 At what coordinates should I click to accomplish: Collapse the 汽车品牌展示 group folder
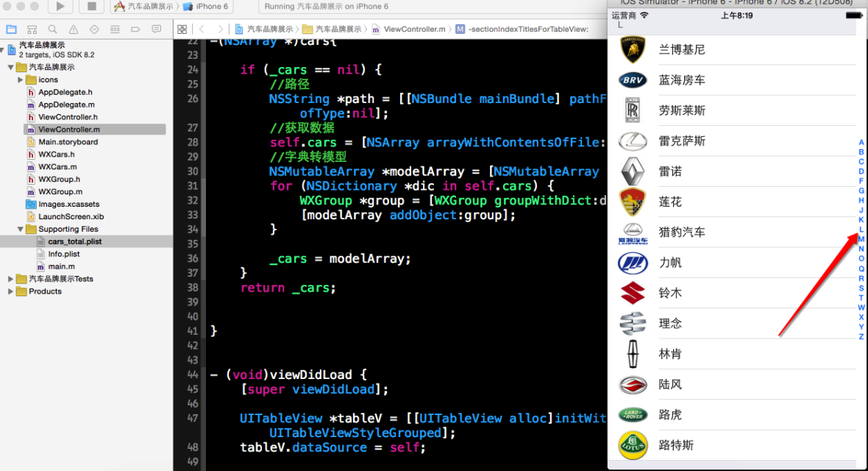tap(10, 67)
